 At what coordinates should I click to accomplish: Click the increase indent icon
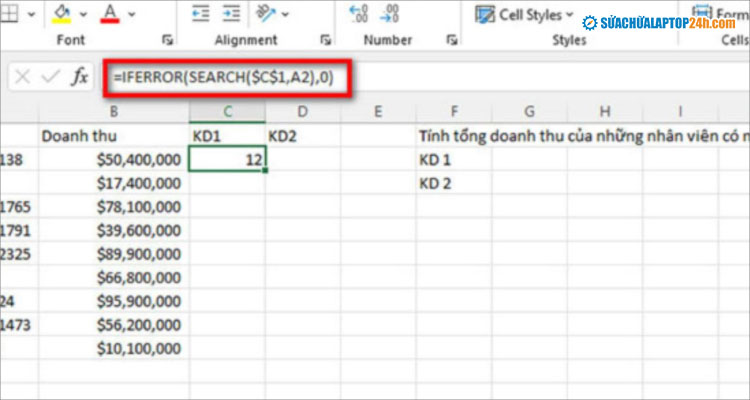click(x=229, y=13)
